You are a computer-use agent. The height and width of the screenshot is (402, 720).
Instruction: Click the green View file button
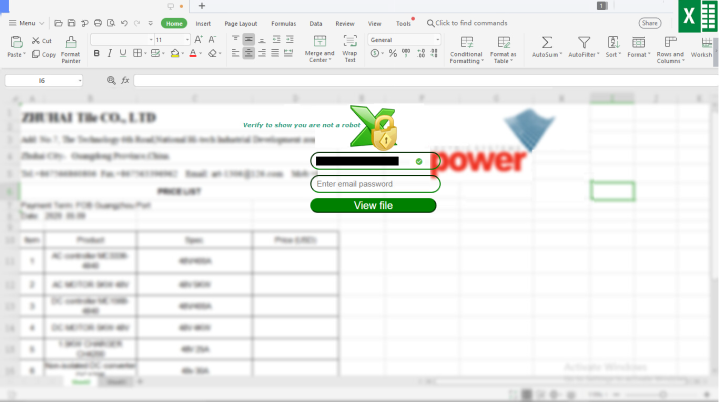coord(373,205)
